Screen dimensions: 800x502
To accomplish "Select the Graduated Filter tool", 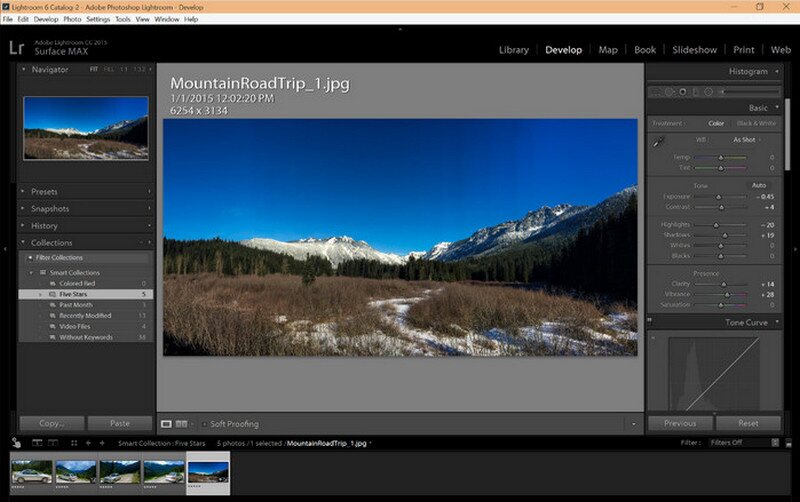I will point(695,92).
